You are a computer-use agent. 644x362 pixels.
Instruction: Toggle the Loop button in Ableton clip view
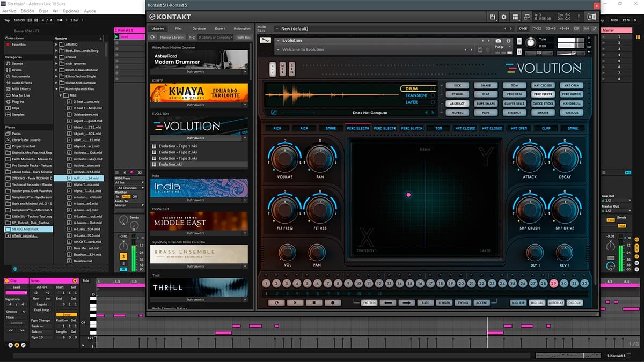click(x=67, y=315)
